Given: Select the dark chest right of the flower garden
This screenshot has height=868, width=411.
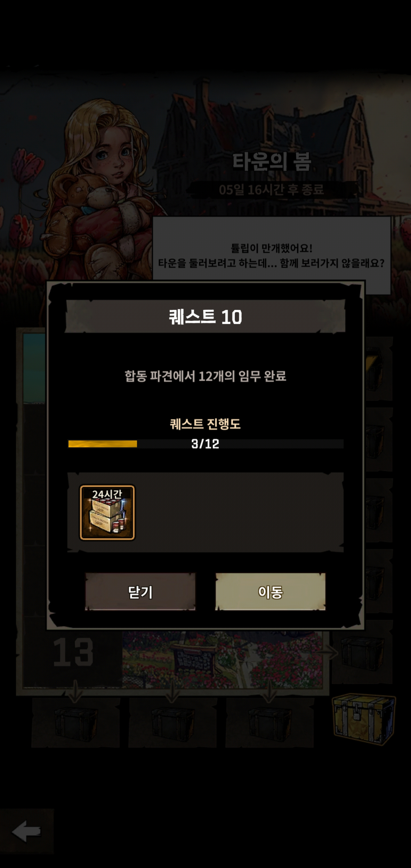Looking at the screenshot, I should point(362,652).
